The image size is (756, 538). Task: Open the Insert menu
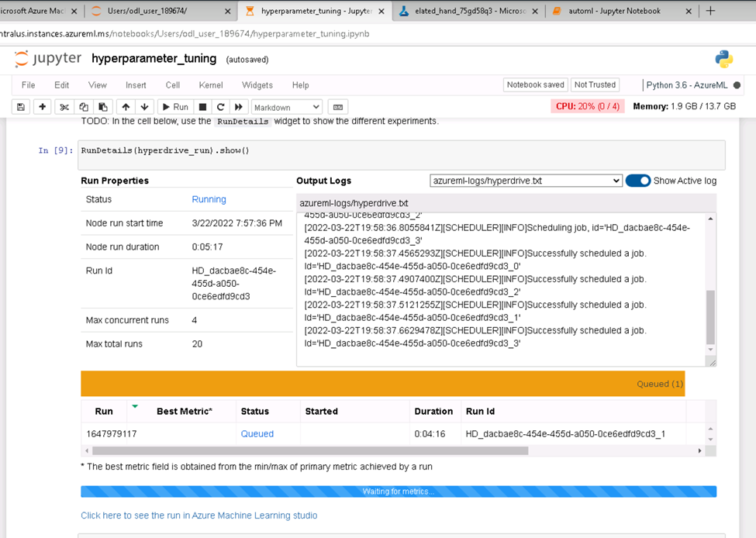pos(136,85)
